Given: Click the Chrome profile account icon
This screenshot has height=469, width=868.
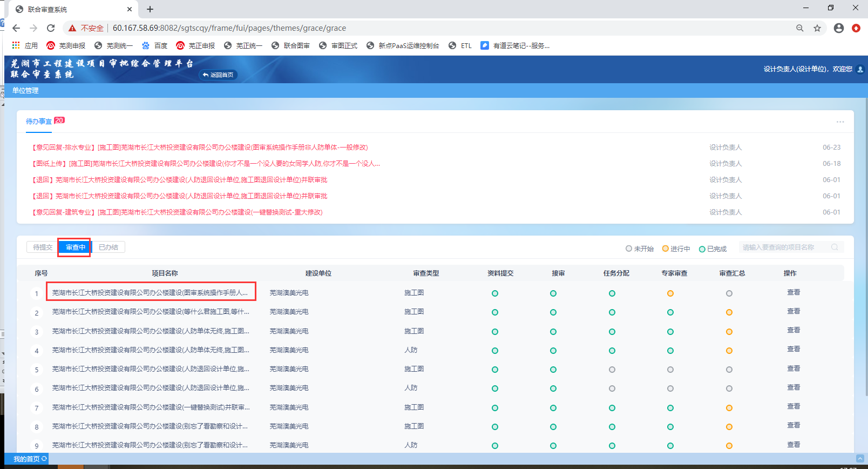Looking at the screenshot, I should (838, 28).
